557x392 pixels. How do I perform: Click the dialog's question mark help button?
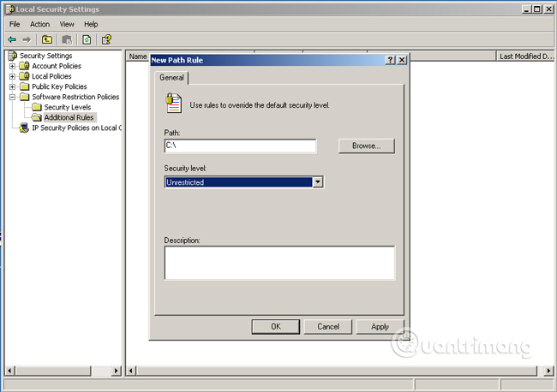[390, 60]
